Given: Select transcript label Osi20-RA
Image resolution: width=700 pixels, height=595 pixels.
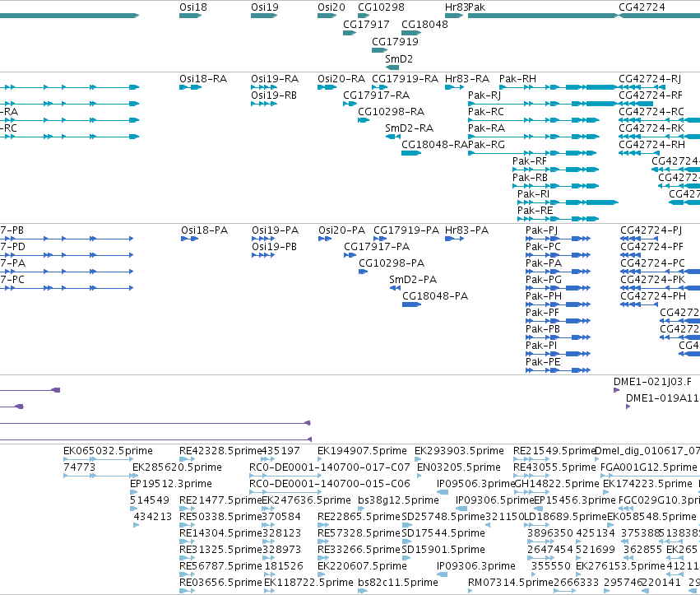Looking at the screenshot, I should tap(341, 79).
